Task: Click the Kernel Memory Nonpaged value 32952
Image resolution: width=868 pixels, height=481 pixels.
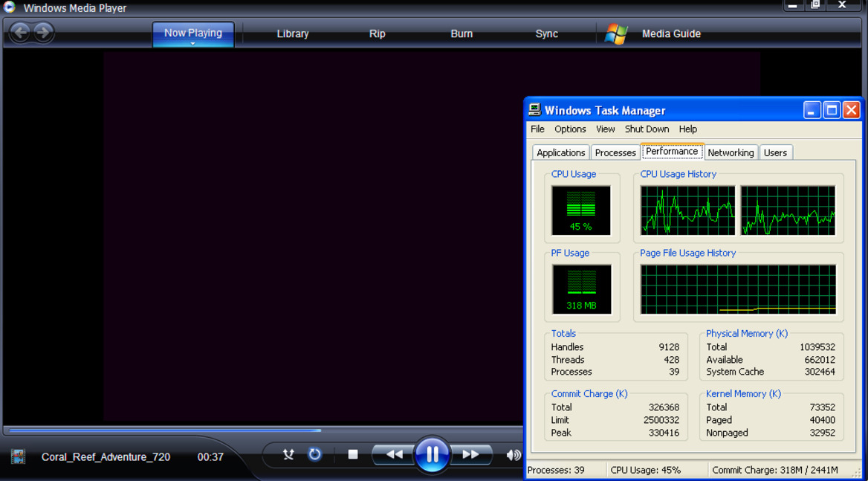Action: 822,433
